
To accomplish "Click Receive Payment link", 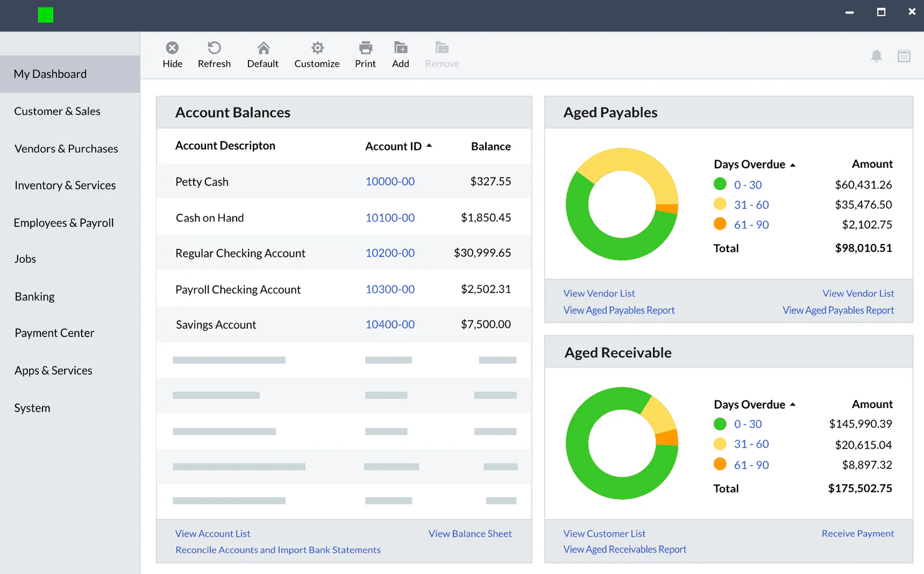I will (858, 533).
